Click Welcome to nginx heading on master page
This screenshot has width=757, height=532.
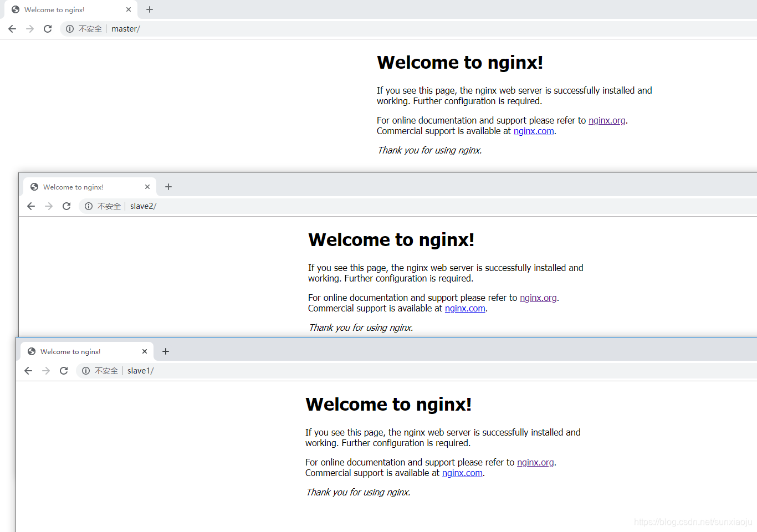pyautogui.click(x=460, y=63)
